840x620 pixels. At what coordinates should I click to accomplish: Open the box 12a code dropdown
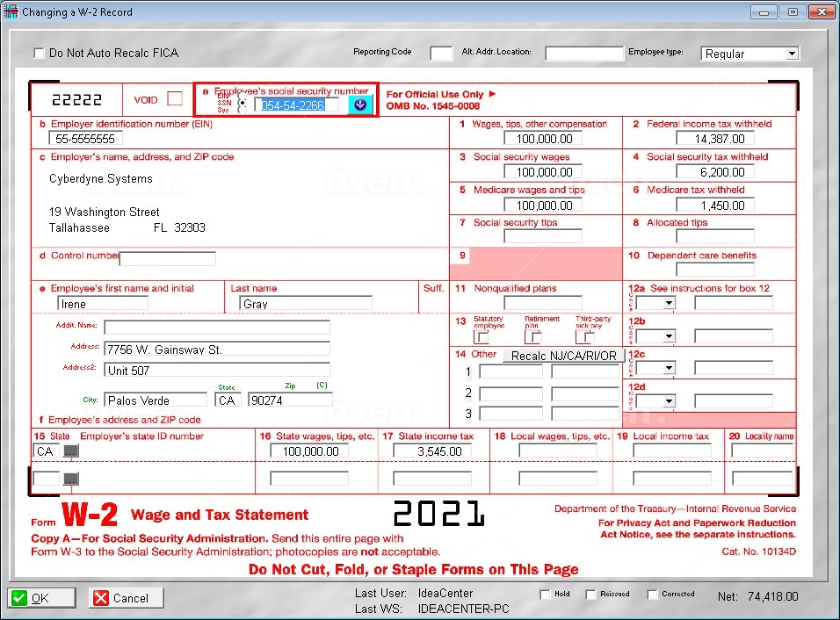click(667, 302)
